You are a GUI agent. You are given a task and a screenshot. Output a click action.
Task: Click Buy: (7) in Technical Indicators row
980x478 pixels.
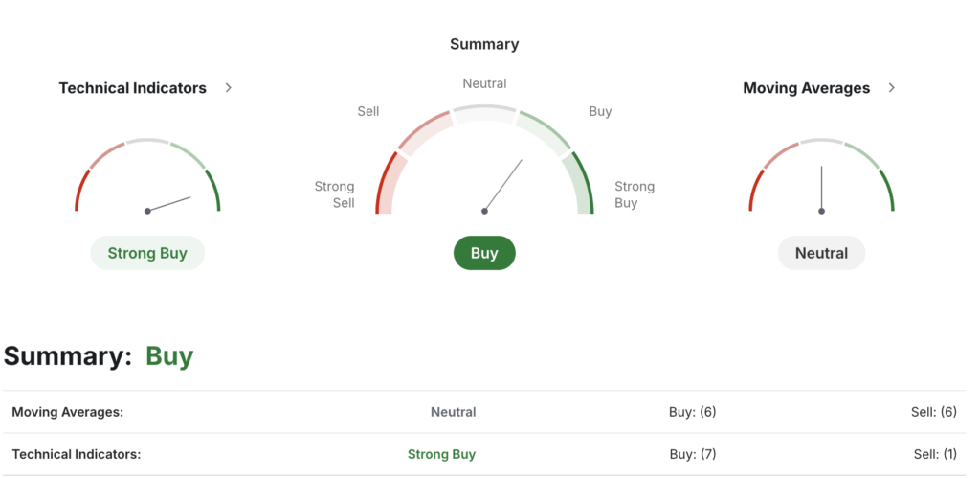click(692, 454)
